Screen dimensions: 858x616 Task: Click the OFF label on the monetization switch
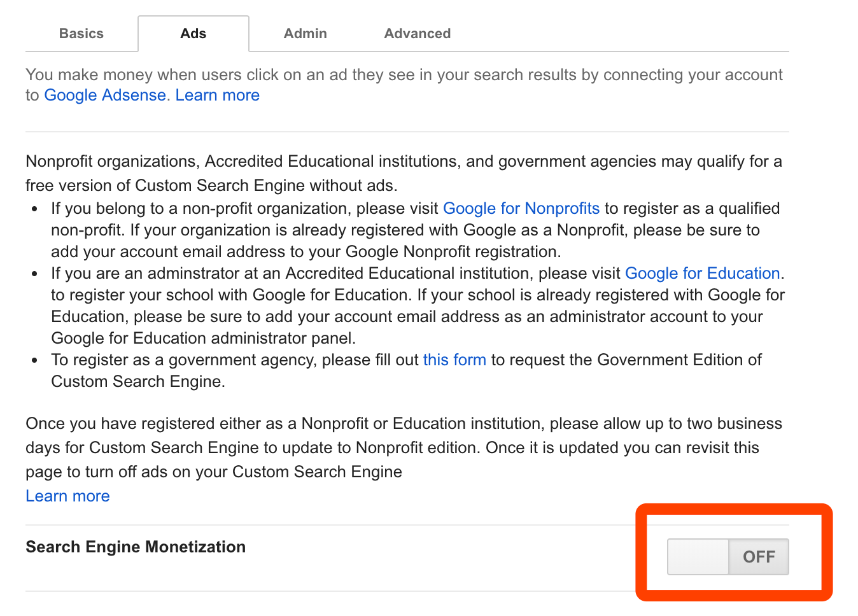(x=759, y=557)
